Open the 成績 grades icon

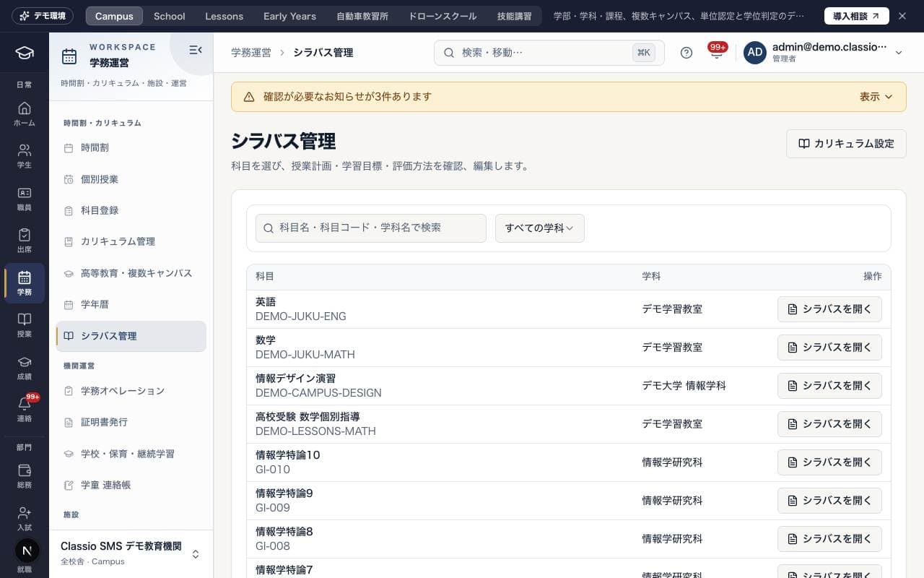tap(25, 368)
